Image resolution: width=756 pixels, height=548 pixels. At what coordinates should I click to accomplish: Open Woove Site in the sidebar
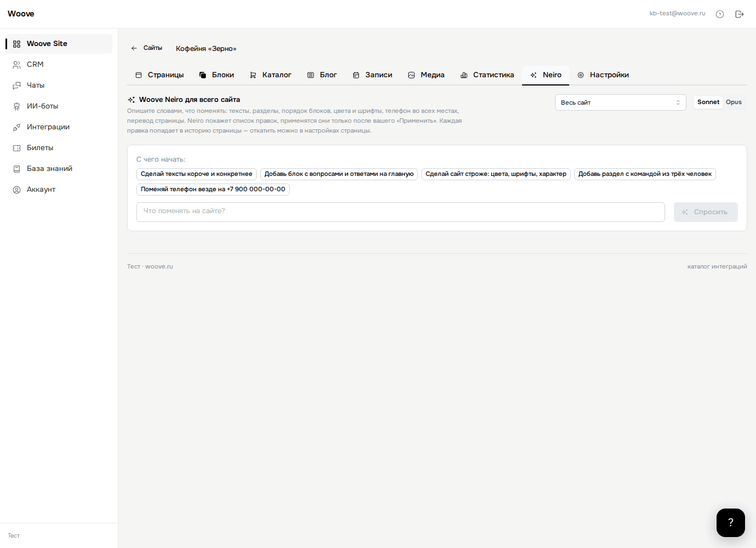(59, 44)
